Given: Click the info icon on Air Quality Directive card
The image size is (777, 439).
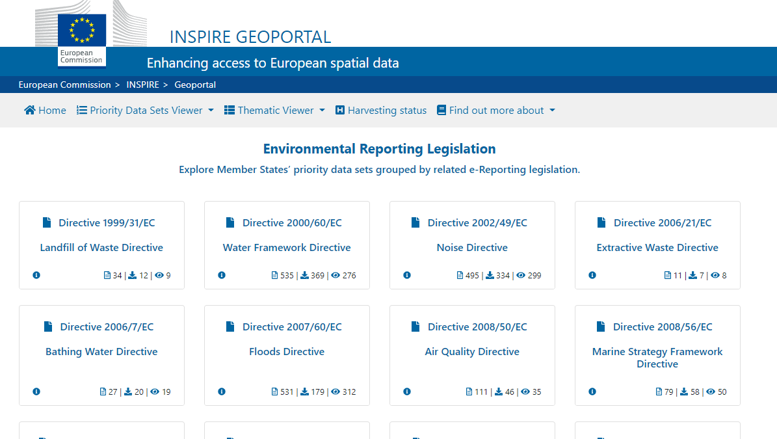Looking at the screenshot, I should 407,392.
